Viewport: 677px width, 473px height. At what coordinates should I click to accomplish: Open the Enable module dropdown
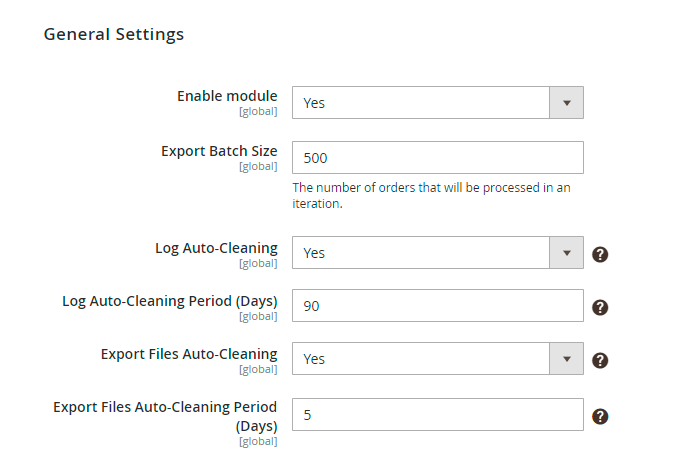pyautogui.click(x=420, y=102)
